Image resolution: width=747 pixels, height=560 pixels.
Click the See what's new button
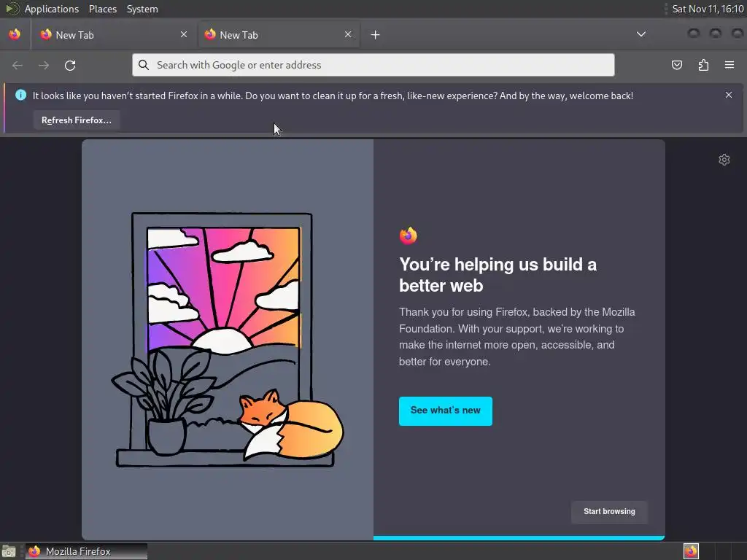click(446, 411)
